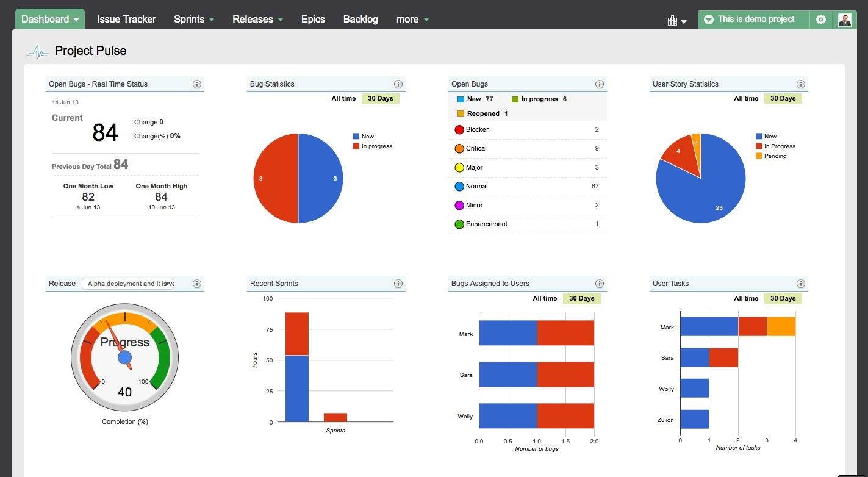Click info icon on Bug Statistics widget
The image size is (868, 477).
398,84
